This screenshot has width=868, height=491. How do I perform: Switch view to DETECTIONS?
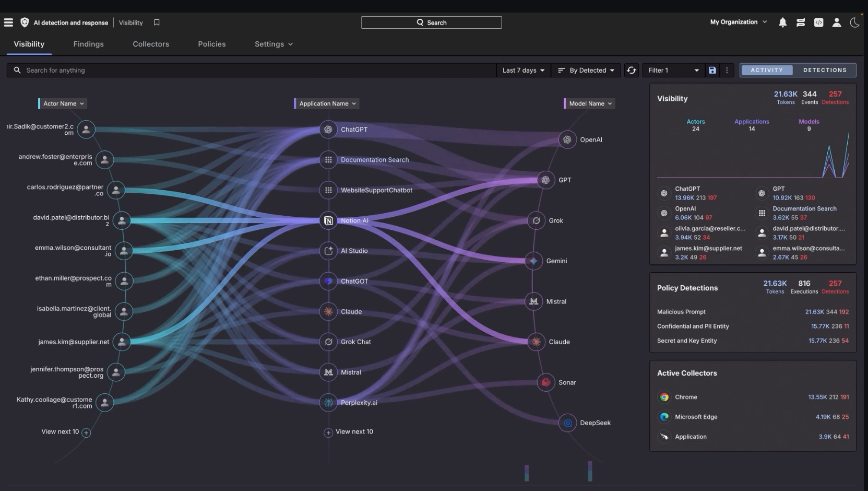pyautogui.click(x=824, y=70)
